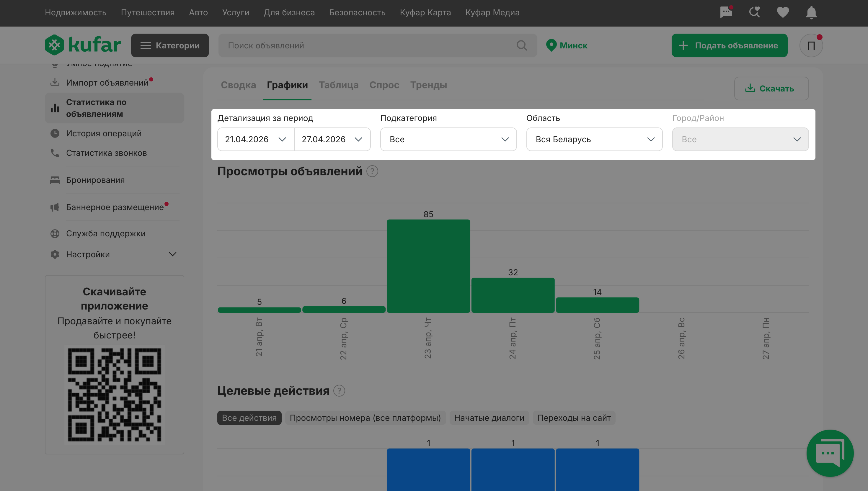Expand the Настройки chevron
This screenshot has height=491, width=868.
pyautogui.click(x=172, y=254)
